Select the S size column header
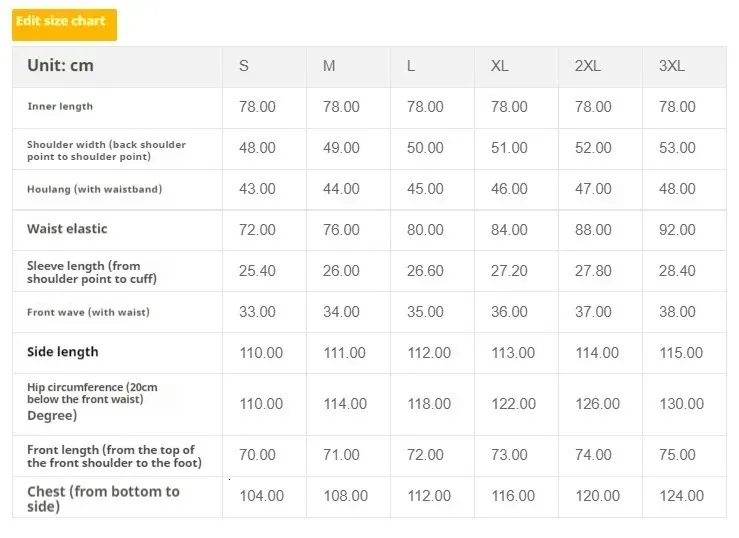Viewport: 739px width, 538px height. [244, 66]
